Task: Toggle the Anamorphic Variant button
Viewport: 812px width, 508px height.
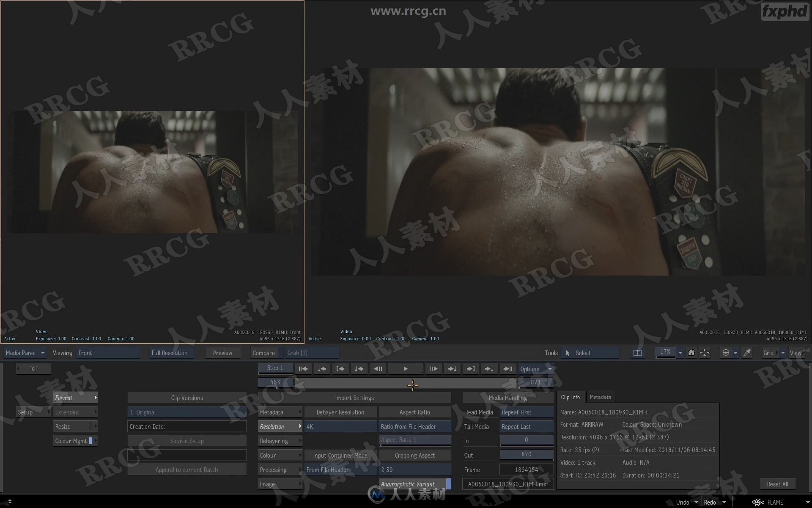Action: [x=415, y=484]
